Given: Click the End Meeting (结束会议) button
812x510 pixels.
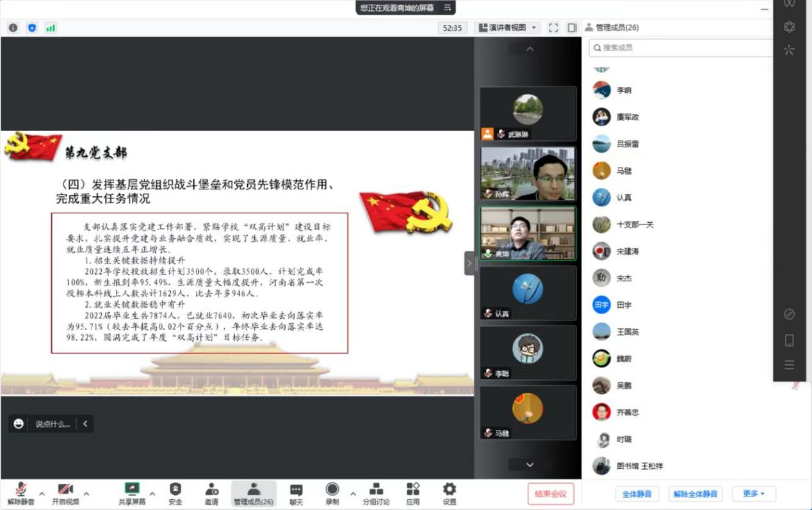Looking at the screenshot, I should click(x=550, y=494).
